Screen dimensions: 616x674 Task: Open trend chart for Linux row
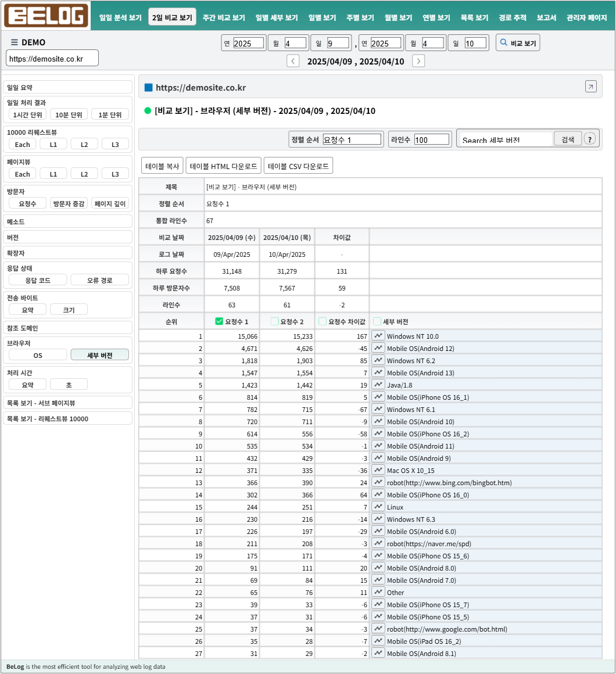click(x=378, y=507)
